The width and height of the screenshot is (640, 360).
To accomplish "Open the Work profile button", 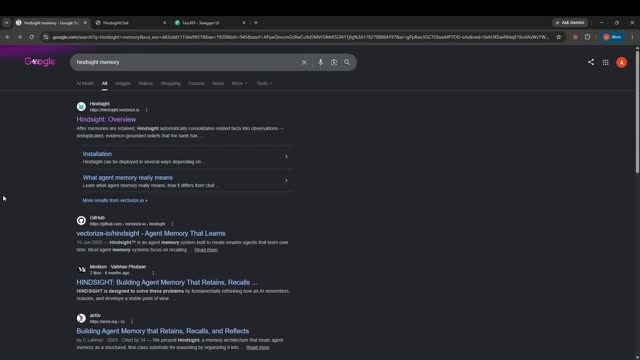I will click(x=612, y=37).
